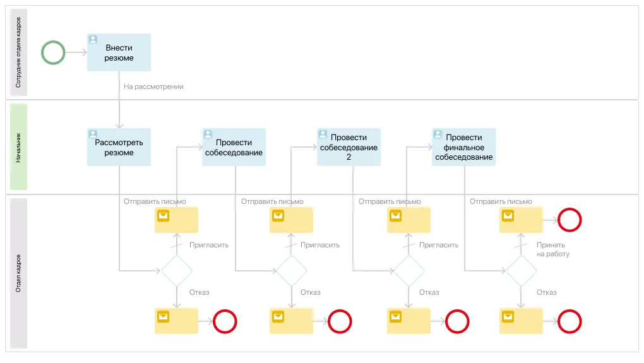Select gateway diamond following "Рассмотреть резюме" task
Screen dimensions: 644x363
pyautogui.click(x=177, y=271)
